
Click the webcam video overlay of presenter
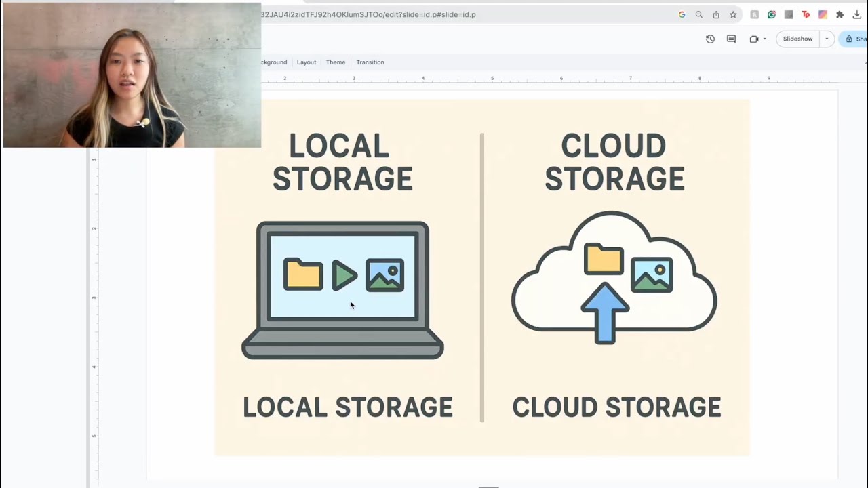click(x=132, y=75)
